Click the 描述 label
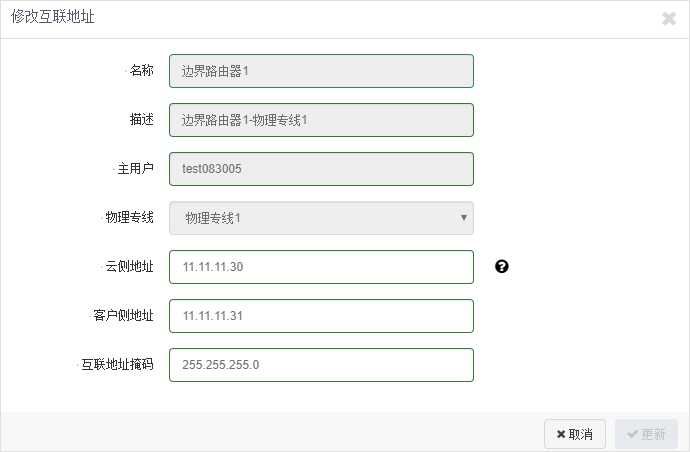Screen dimensions: 690x452 pos(141,119)
